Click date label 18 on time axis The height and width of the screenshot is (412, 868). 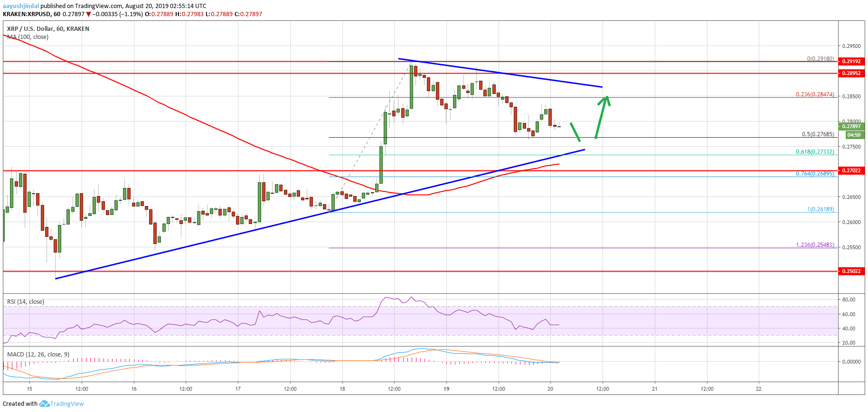pos(342,389)
